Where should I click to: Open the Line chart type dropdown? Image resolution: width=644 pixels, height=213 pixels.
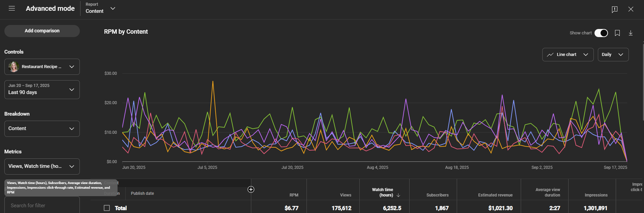568,55
